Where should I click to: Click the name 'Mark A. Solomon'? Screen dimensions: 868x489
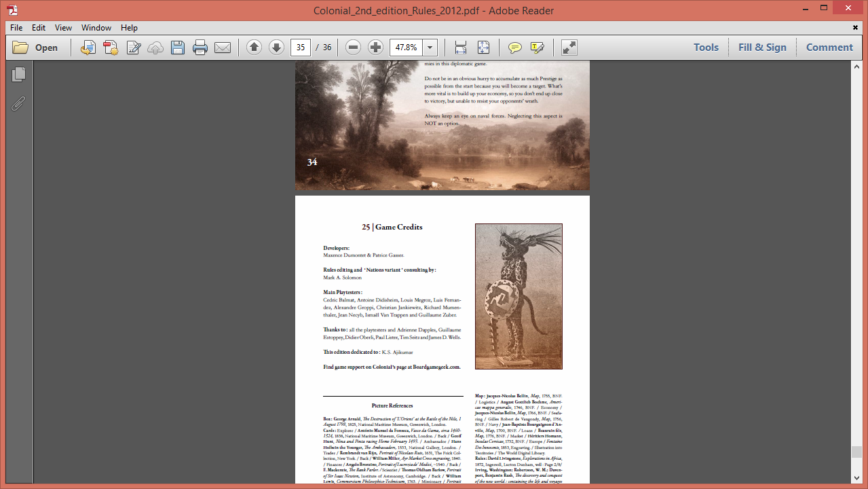pyautogui.click(x=343, y=277)
